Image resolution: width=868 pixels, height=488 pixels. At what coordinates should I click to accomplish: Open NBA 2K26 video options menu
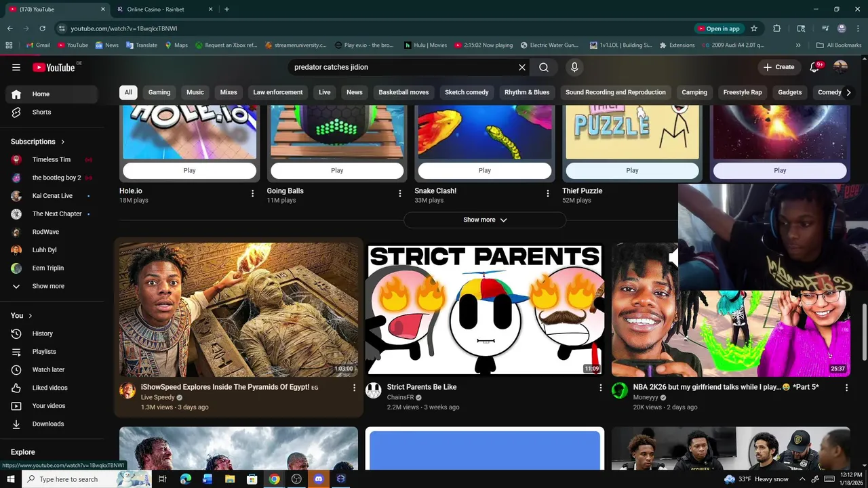(x=846, y=388)
